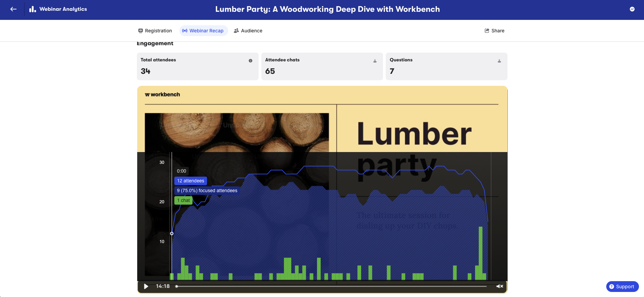Viewport: 644px width, 297px height.
Task: Click the Total attendees card
Action: pyautogui.click(x=198, y=66)
